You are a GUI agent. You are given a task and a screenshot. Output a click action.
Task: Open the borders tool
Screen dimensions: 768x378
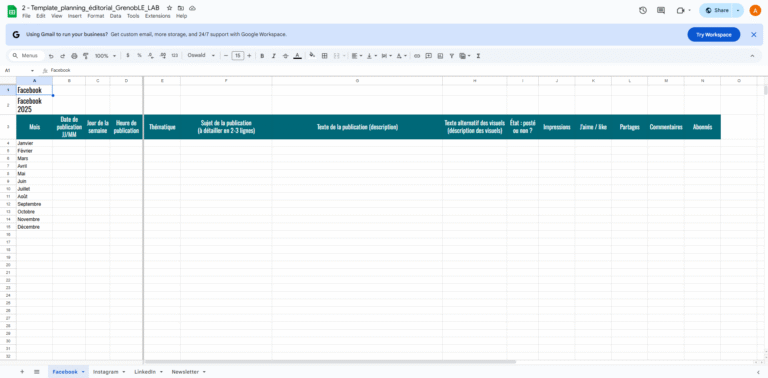(324, 56)
